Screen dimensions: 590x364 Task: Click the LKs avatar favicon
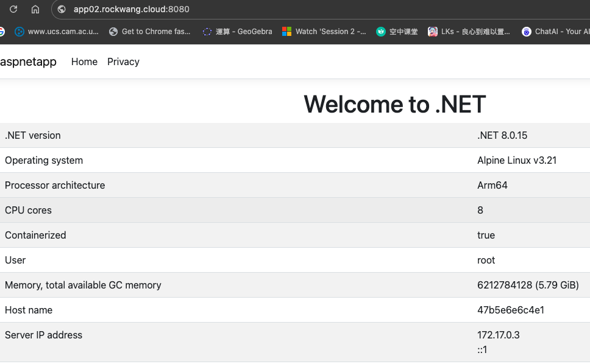432,32
